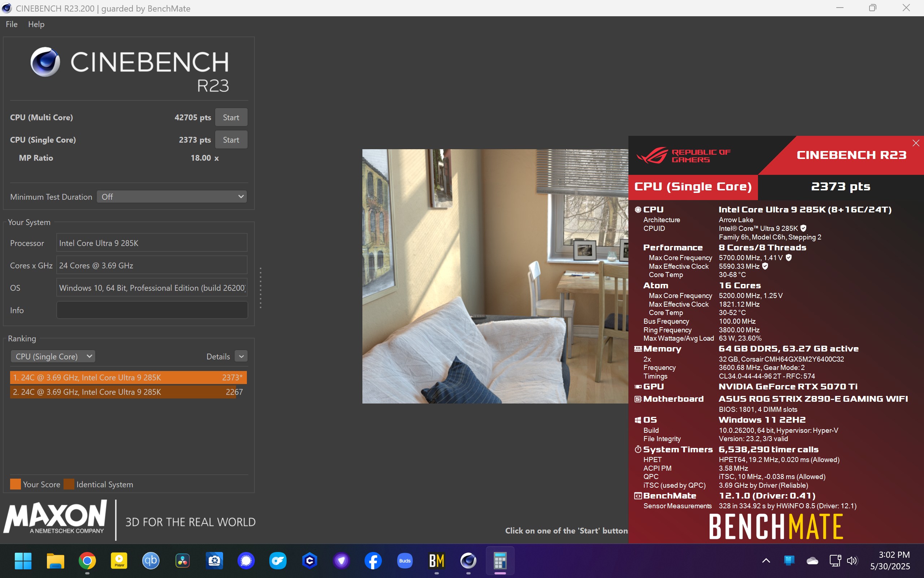Image resolution: width=924 pixels, height=578 pixels.
Task: Click the OS field Windows 10 64 Bit
Action: [x=152, y=288]
